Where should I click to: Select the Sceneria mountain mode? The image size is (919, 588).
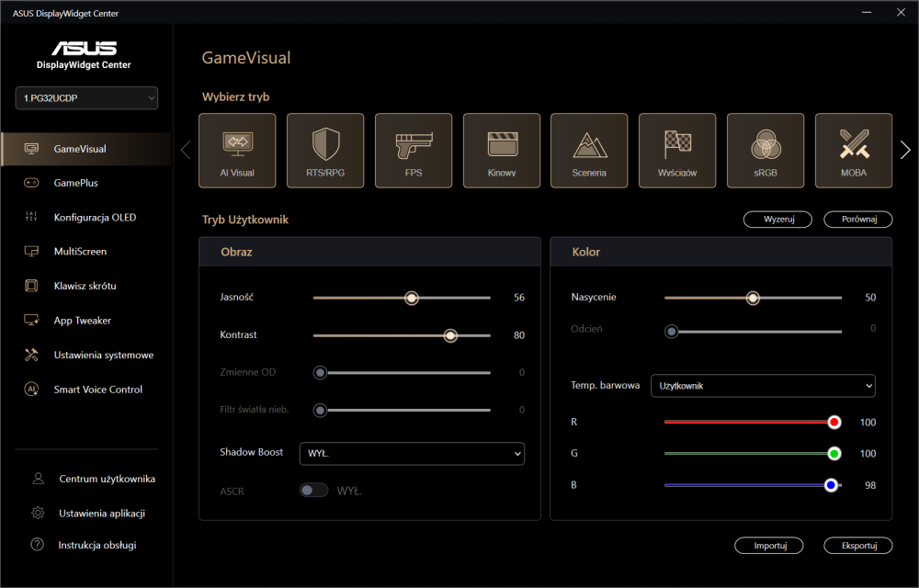click(589, 151)
